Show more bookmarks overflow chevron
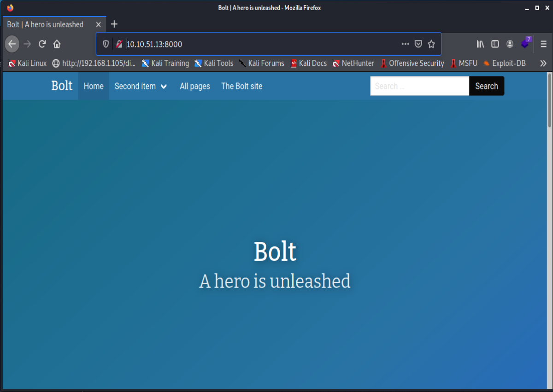Screen dimensions: 553x392 coord(543,64)
